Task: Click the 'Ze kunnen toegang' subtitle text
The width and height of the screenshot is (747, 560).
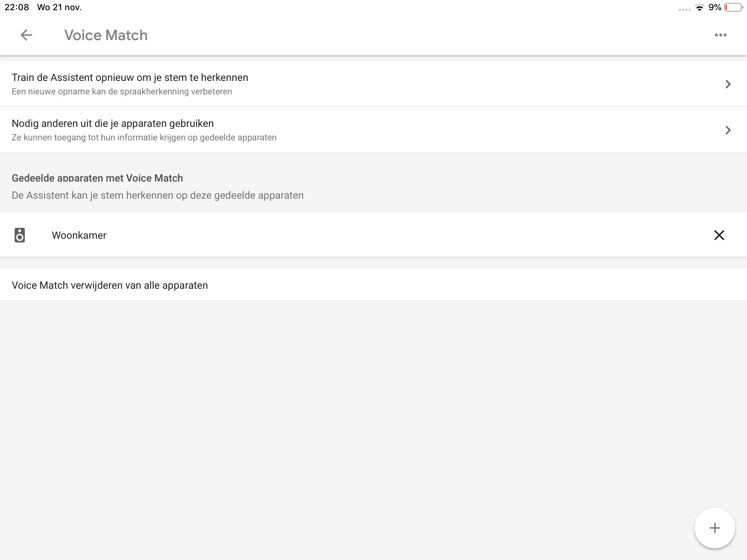Action: click(144, 137)
